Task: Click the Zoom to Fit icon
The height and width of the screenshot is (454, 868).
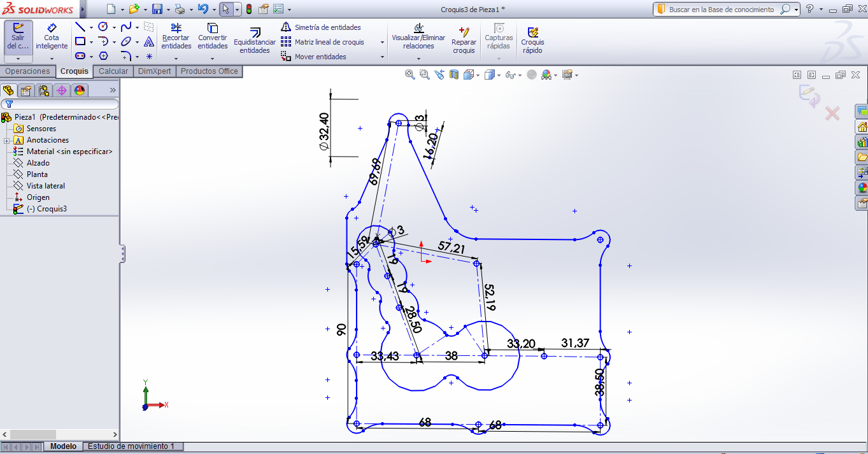Action: click(410, 74)
